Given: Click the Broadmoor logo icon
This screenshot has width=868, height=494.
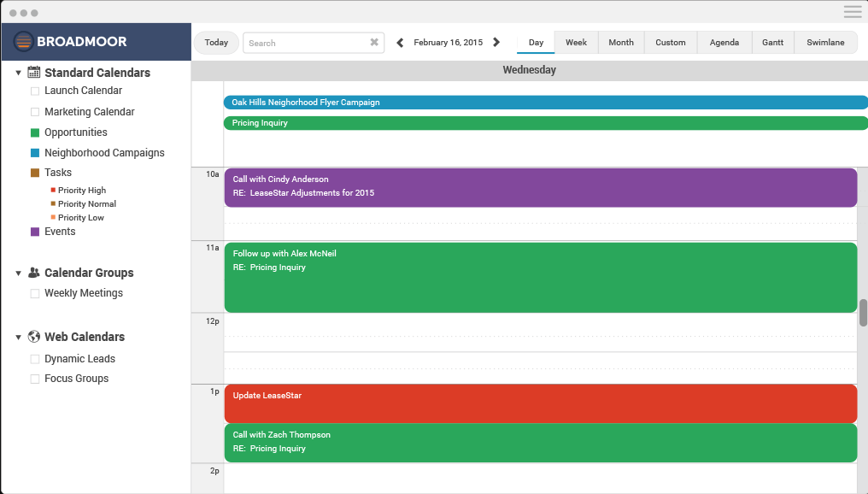Looking at the screenshot, I should [x=24, y=42].
